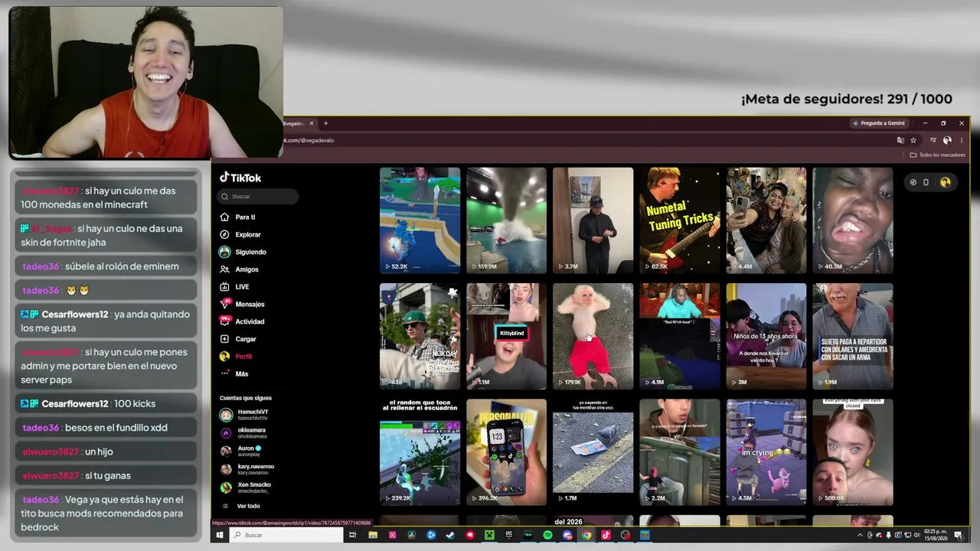Click Cargar to upload a video
The image size is (980, 551).
tap(238, 339)
